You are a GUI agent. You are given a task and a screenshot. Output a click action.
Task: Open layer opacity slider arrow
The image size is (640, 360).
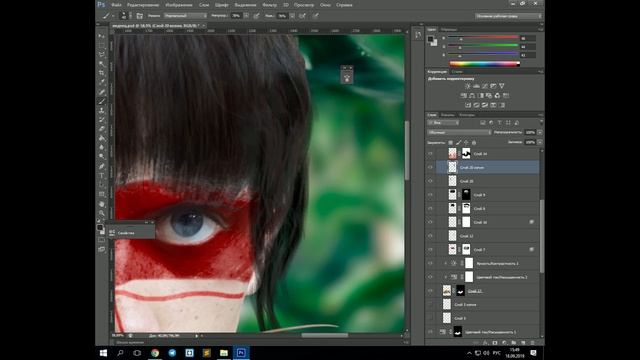tap(540, 132)
